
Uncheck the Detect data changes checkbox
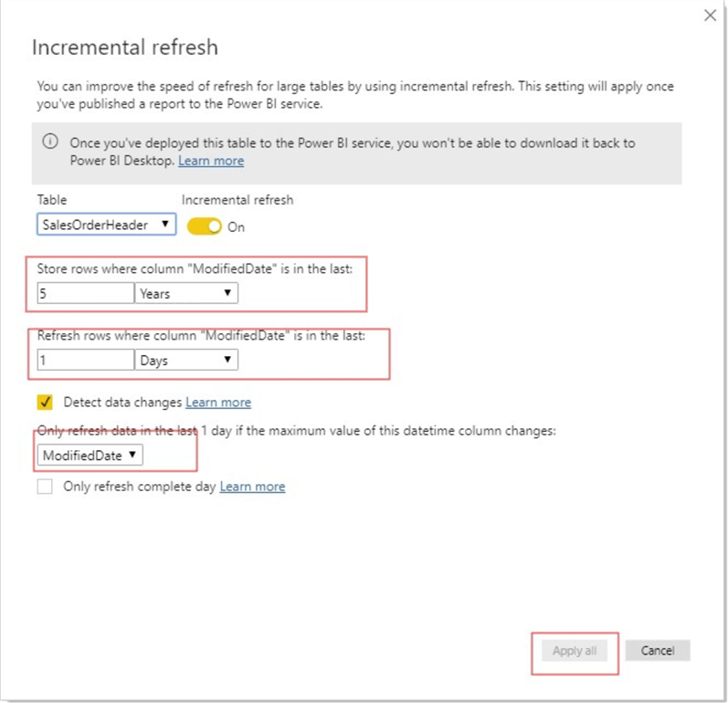[x=45, y=402]
